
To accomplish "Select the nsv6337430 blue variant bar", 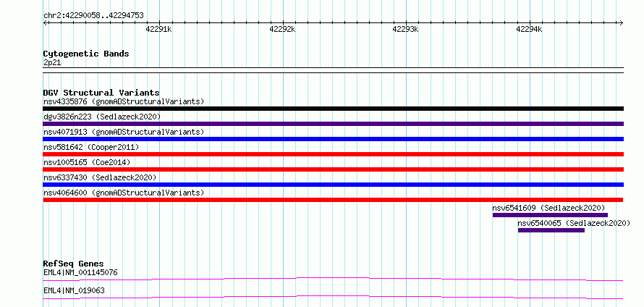I will pos(333,185).
